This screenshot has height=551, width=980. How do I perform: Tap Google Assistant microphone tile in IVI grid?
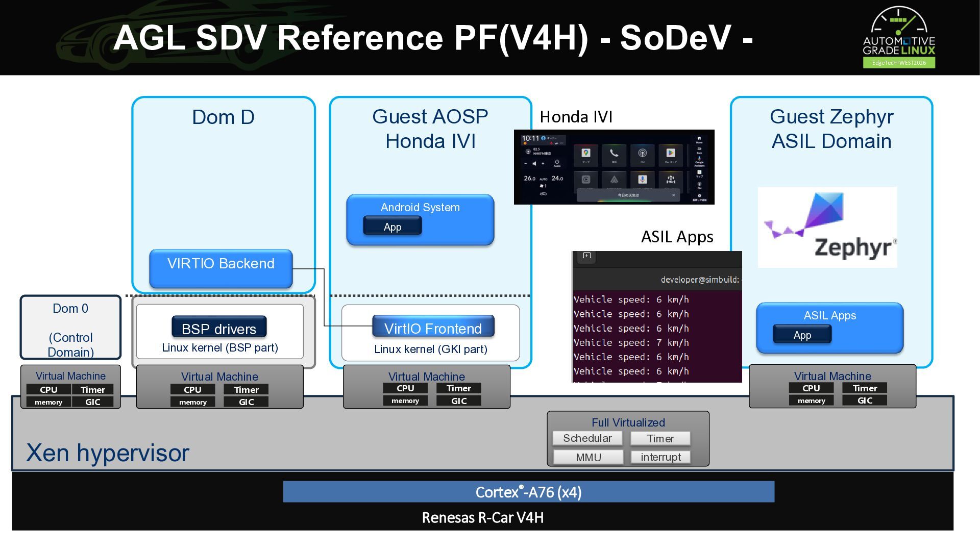[643, 180]
